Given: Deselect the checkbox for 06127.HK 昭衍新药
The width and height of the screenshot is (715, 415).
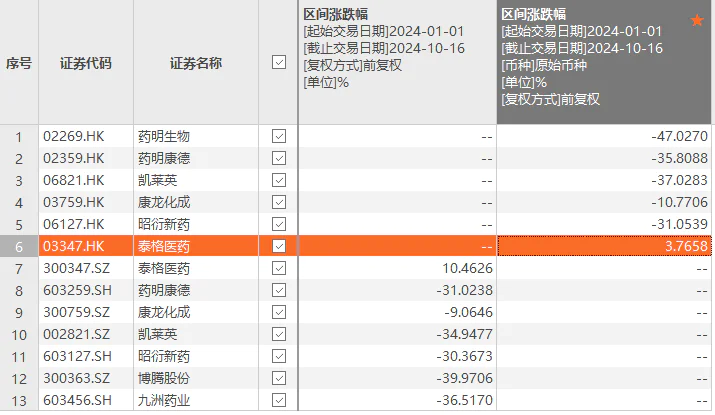Looking at the screenshot, I should click(x=279, y=224).
